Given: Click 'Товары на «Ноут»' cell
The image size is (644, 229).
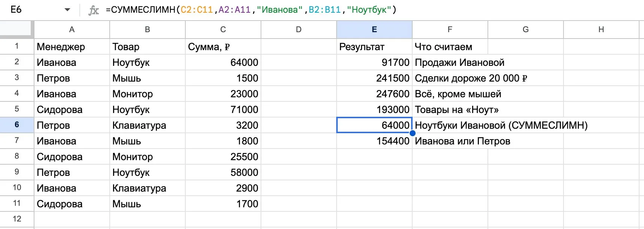Looking at the screenshot, I should tap(457, 110).
